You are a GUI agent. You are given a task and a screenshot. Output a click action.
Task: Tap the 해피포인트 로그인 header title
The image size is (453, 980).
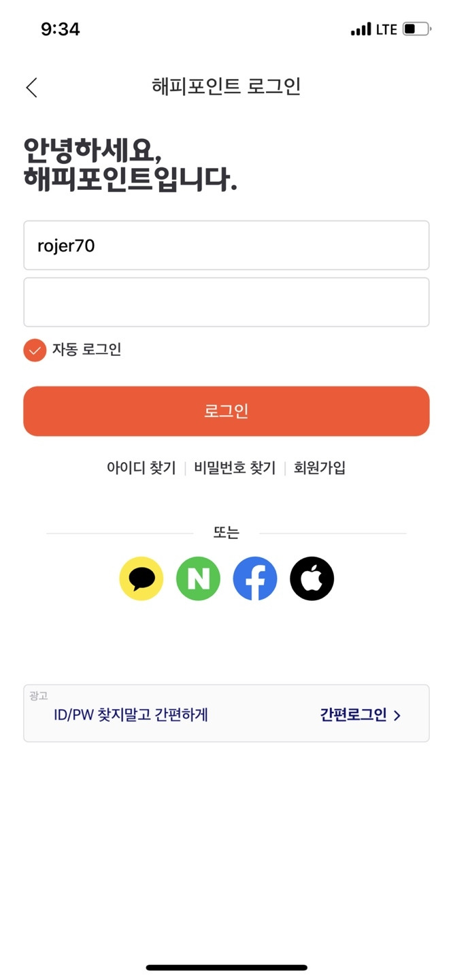(227, 86)
